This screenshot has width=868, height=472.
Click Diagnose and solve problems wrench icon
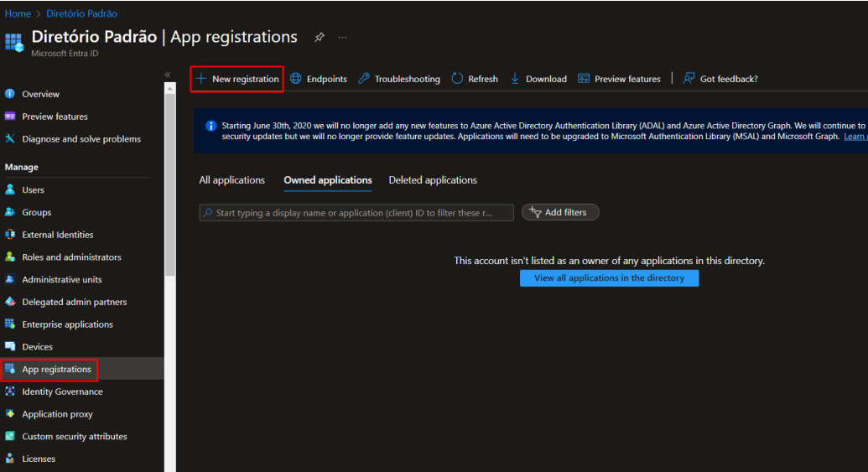(x=10, y=138)
